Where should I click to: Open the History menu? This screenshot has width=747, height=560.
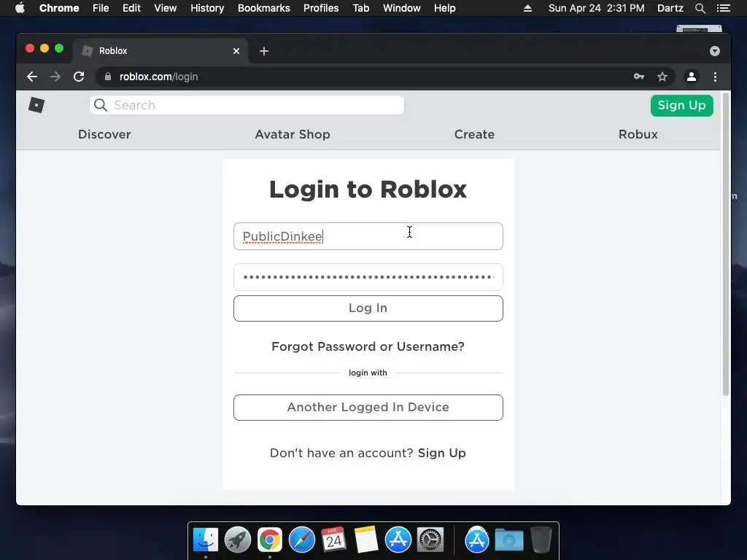(x=207, y=8)
